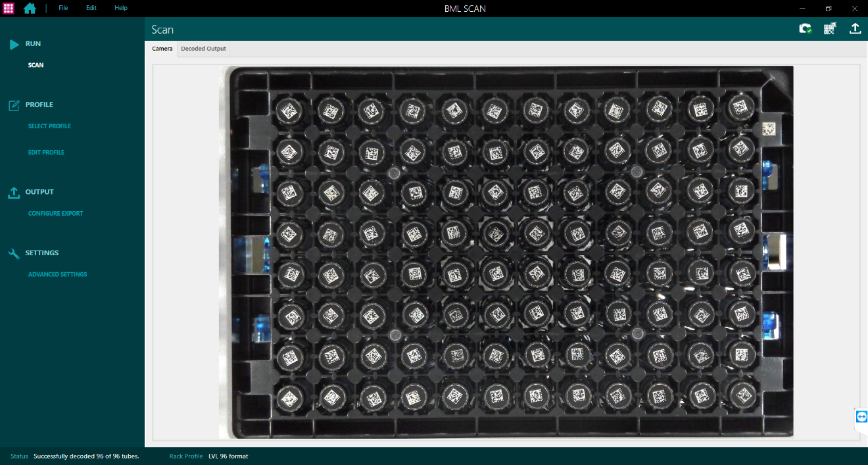Click status text 'Successfully decoded 96 of 96 tubes.'
This screenshot has height=465, width=868.
(x=86, y=456)
